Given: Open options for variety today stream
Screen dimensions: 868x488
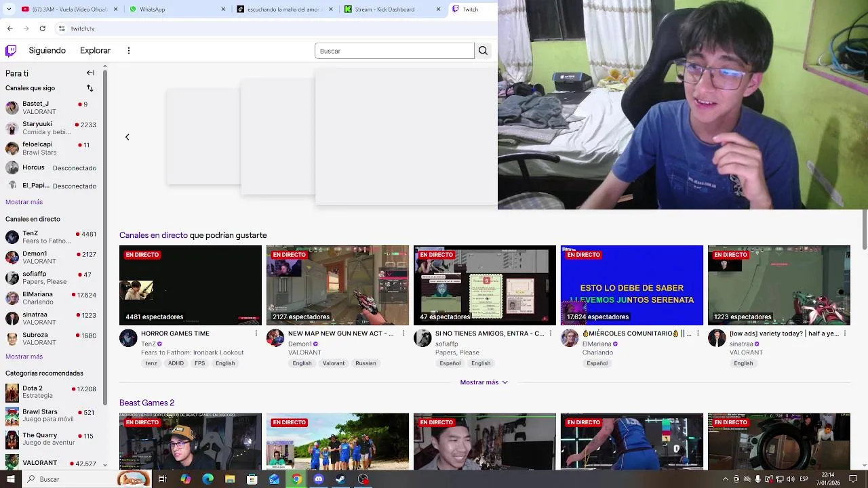Looking at the screenshot, I should tap(844, 333).
